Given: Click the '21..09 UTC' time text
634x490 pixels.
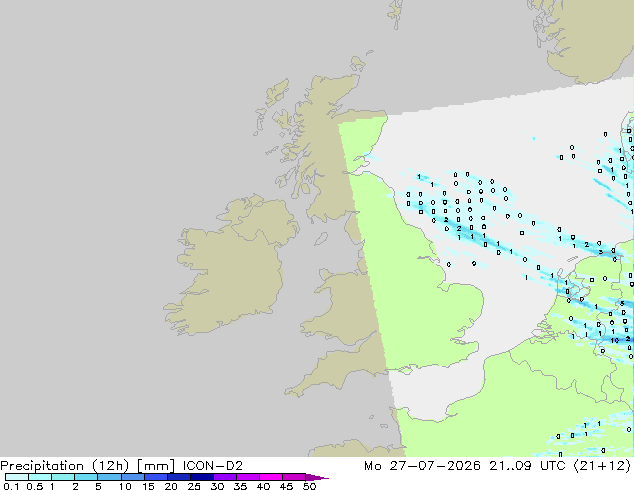Looking at the screenshot, I should [529, 466].
